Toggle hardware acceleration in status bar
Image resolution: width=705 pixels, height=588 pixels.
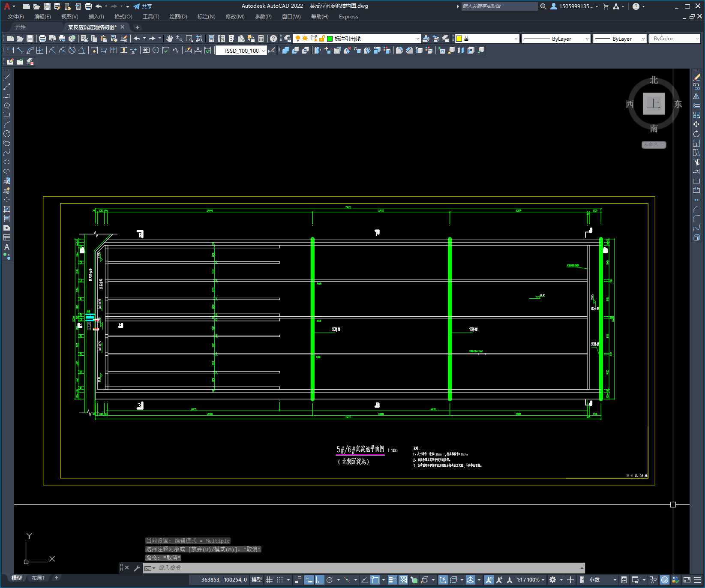point(665,580)
